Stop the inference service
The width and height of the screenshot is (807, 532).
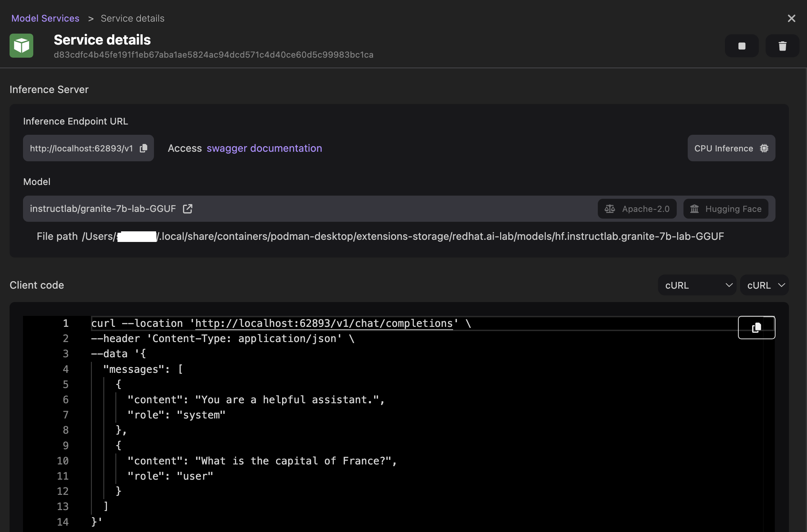(x=742, y=46)
